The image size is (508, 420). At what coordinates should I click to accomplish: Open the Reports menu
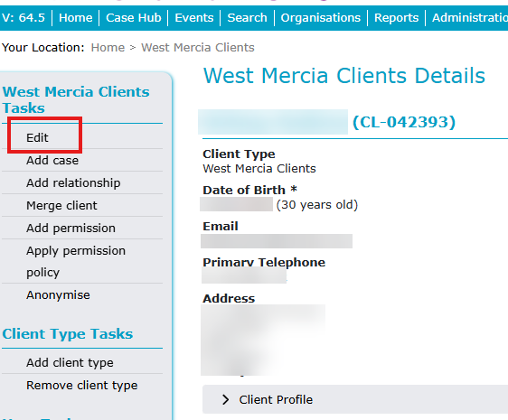tap(396, 17)
